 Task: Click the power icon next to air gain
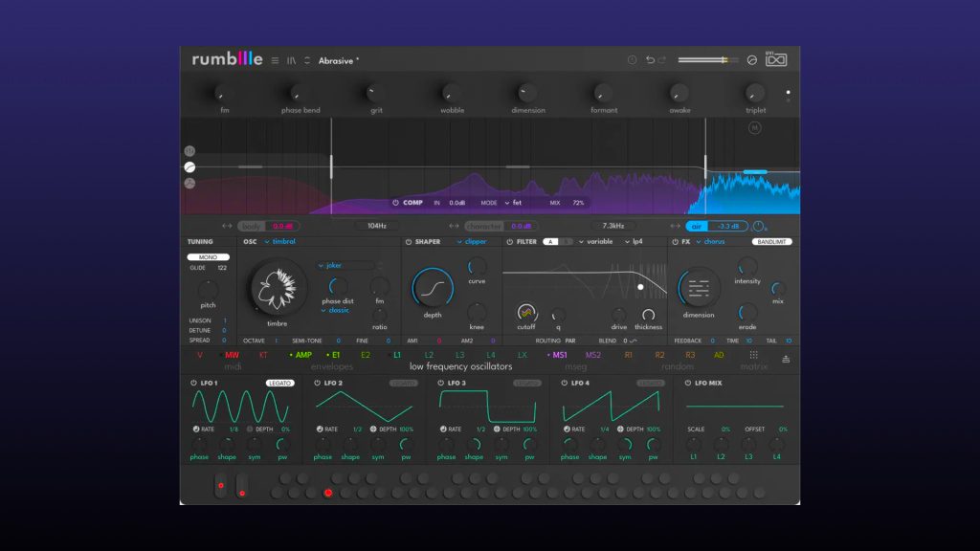coord(758,226)
